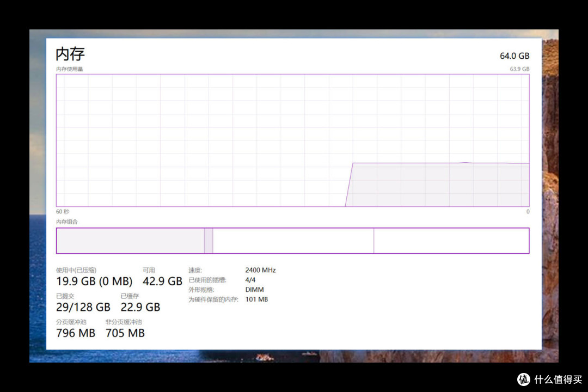This screenshot has width=588, height=392.
Task: Select the 42.9 GB available value
Action: (162, 281)
